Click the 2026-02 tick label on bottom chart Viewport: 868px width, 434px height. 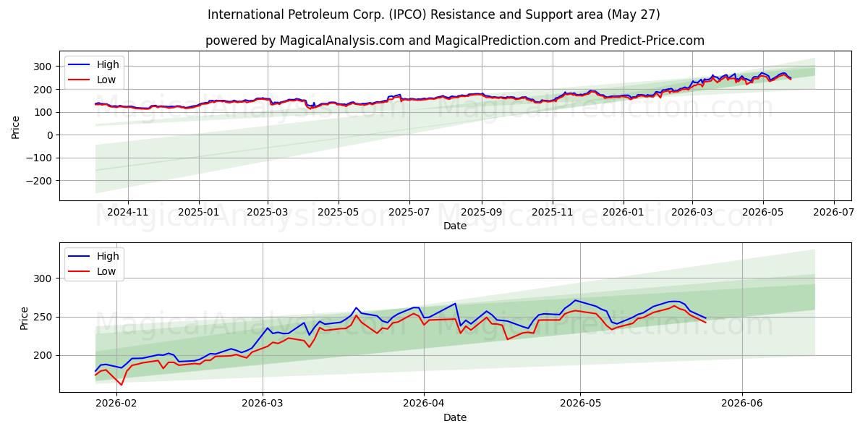[x=116, y=404]
